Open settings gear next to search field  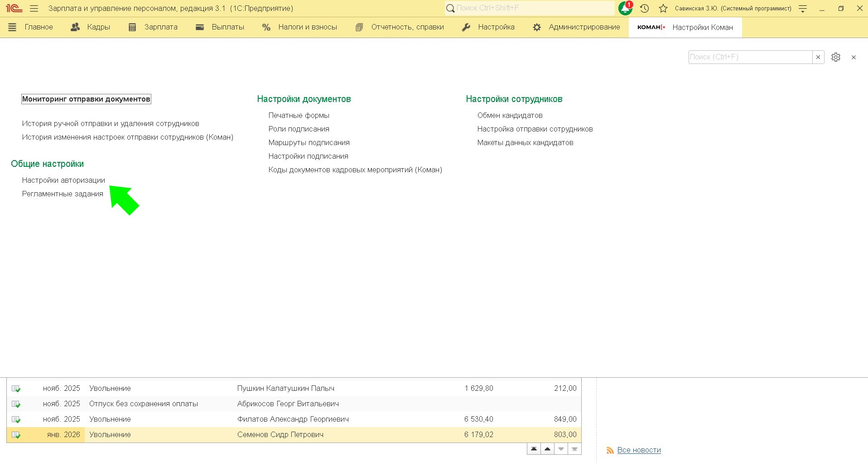(836, 57)
